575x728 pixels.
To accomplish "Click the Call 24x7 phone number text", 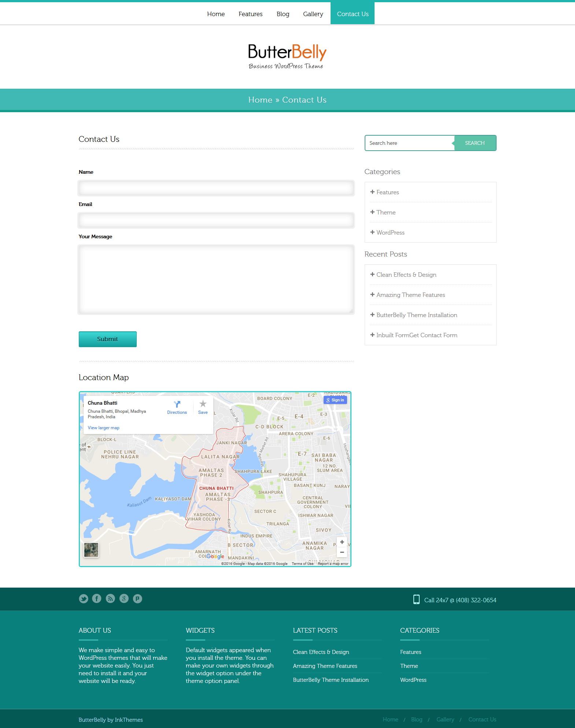I will pyautogui.click(x=460, y=600).
